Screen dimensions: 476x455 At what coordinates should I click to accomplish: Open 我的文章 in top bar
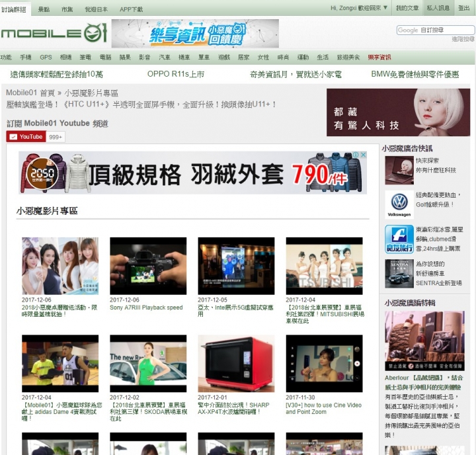407,8
